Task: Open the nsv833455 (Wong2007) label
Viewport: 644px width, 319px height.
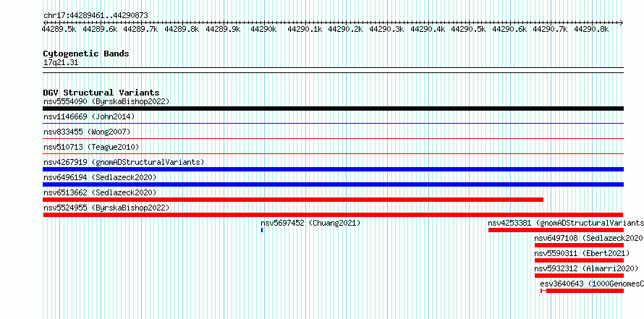Action: point(87,132)
